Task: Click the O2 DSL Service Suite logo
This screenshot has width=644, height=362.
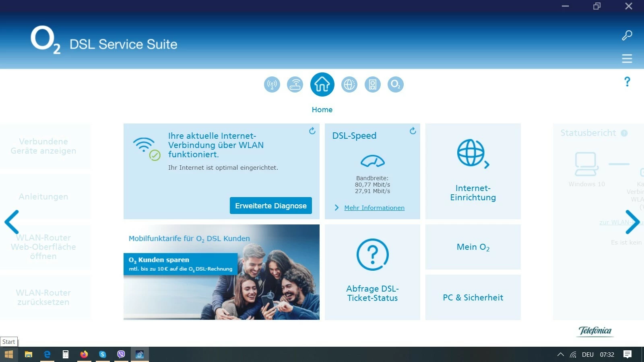Action: pyautogui.click(x=104, y=40)
